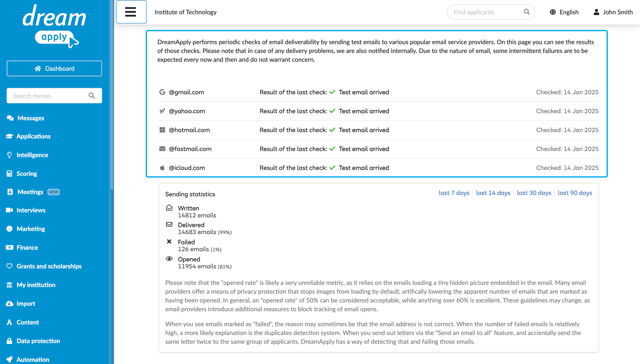The height and width of the screenshot is (364, 640).
Task: Show statistics for last 14 days
Action: [493, 193]
